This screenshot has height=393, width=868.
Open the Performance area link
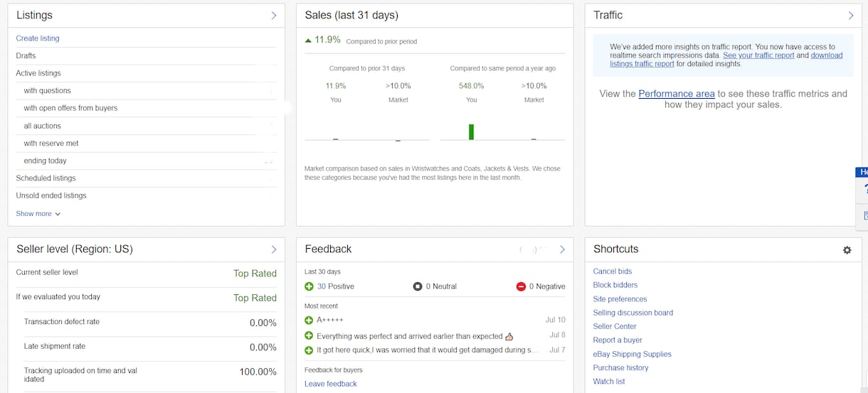point(677,94)
